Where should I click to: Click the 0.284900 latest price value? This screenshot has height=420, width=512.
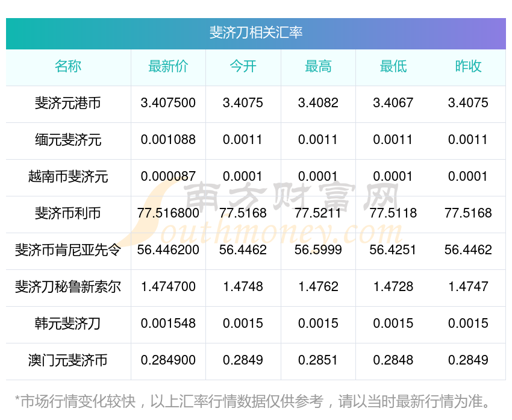click(168, 360)
